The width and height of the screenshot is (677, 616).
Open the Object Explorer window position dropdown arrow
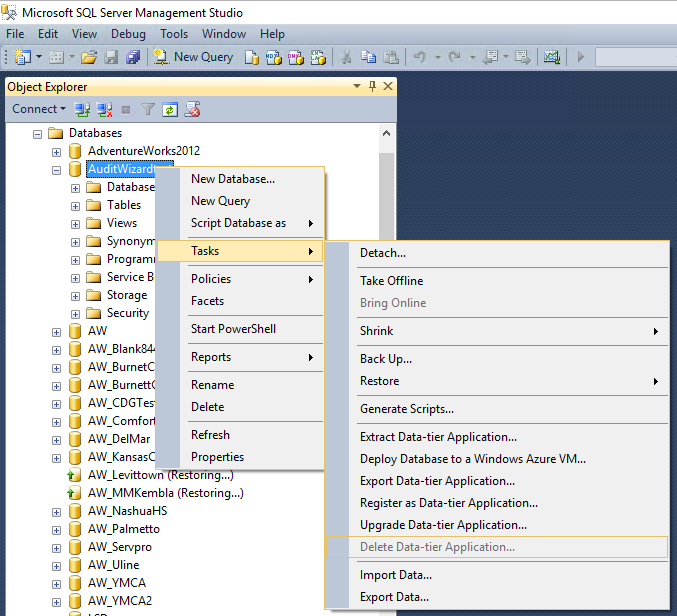pos(357,86)
